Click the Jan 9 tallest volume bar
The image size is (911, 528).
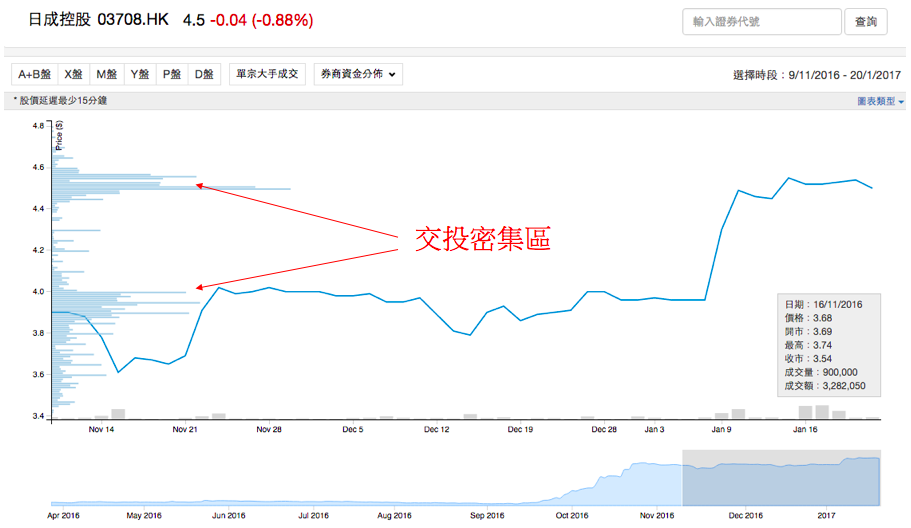(739, 413)
